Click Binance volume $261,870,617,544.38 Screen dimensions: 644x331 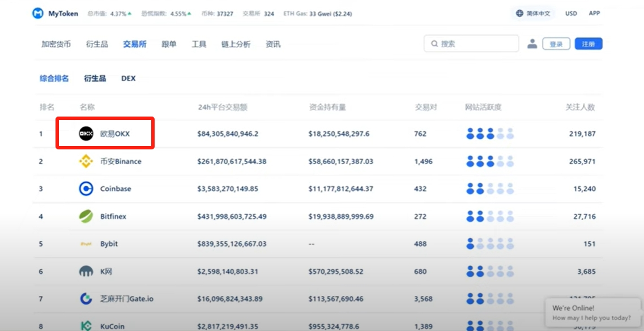coord(232,162)
